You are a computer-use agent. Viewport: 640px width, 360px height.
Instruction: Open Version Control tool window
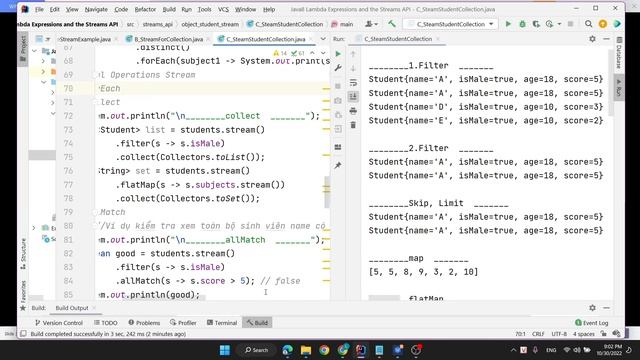pyautogui.click(x=59, y=322)
